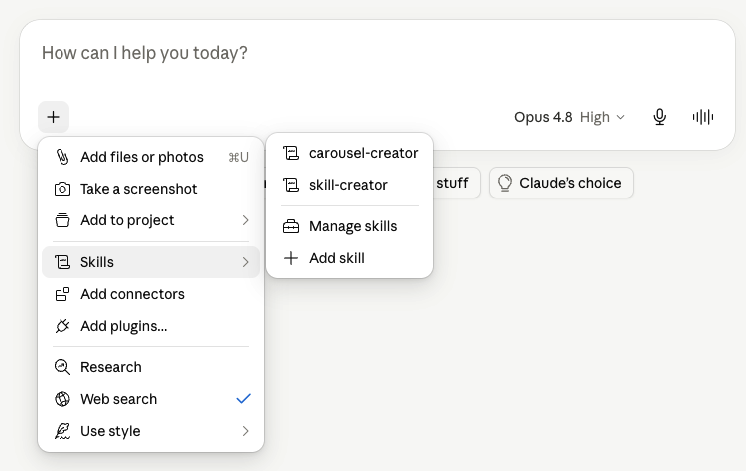Viewport: 746px width, 471px height.
Task: Click the Research magnifier icon
Action: (x=62, y=367)
